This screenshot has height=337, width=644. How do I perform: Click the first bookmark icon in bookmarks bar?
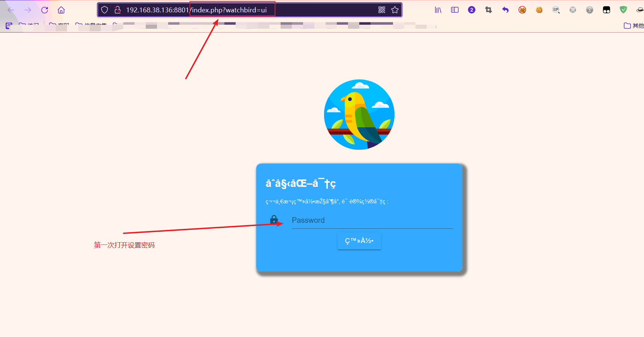pos(9,25)
